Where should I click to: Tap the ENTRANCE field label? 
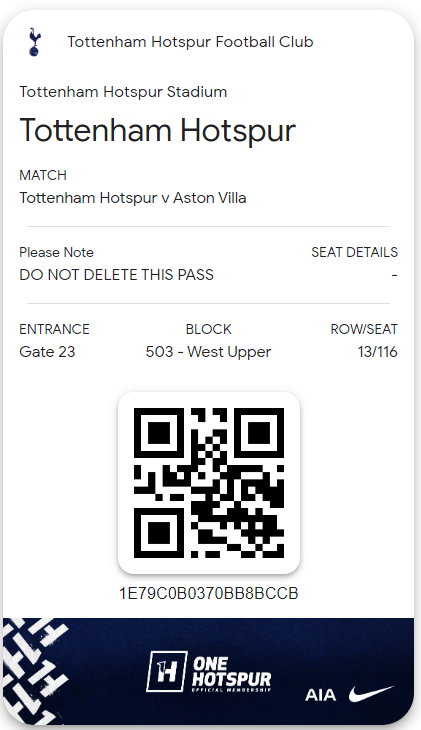point(54,329)
